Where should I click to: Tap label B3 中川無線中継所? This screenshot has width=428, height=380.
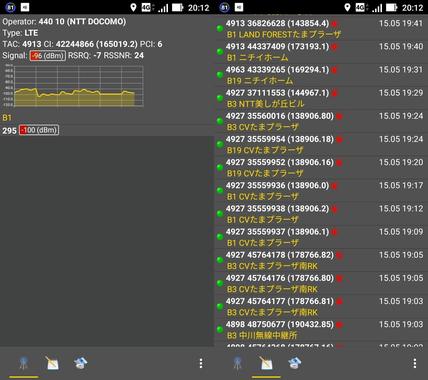point(262,335)
